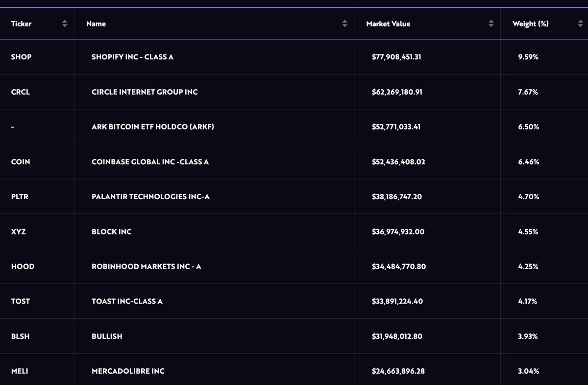The width and height of the screenshot is (588, 385).
Task: Click the COIN ticker cell
Action: coord(20,162)
